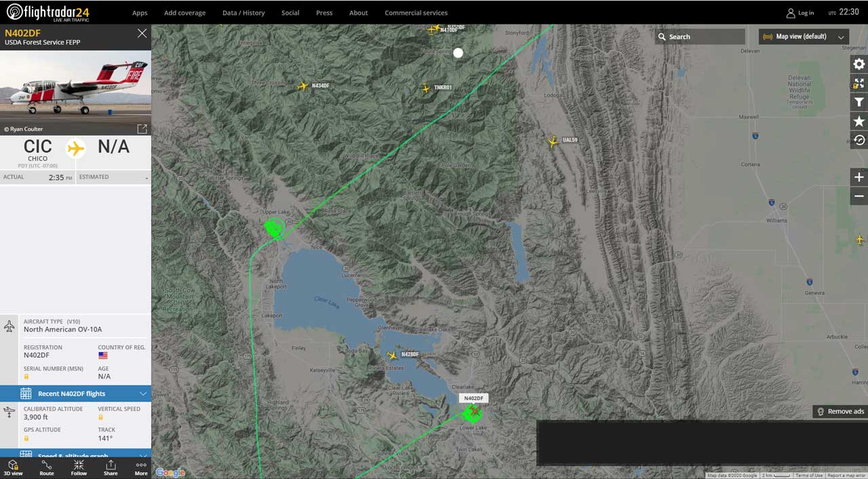Follow the selected aircraft

(79, 467)
